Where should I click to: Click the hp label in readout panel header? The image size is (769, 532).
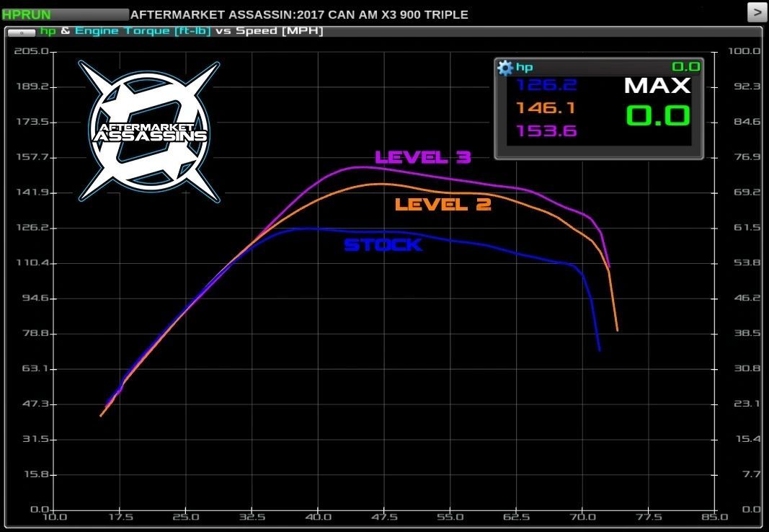[x=524, y=67]
